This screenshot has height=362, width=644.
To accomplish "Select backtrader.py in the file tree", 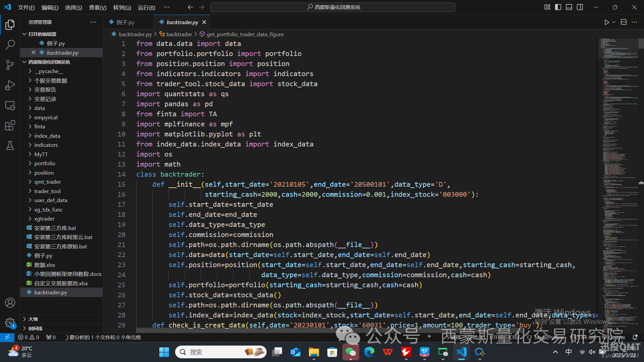I will point(61,292).
